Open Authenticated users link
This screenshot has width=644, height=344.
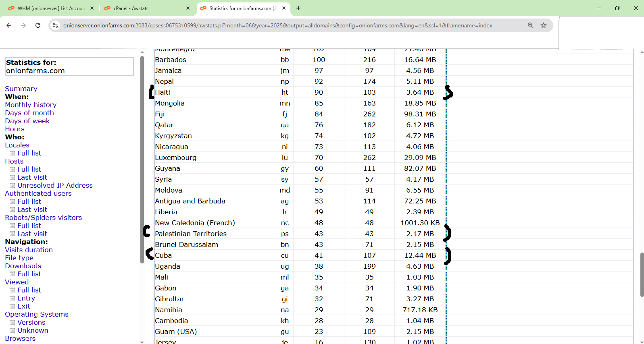tap(38, 193)
